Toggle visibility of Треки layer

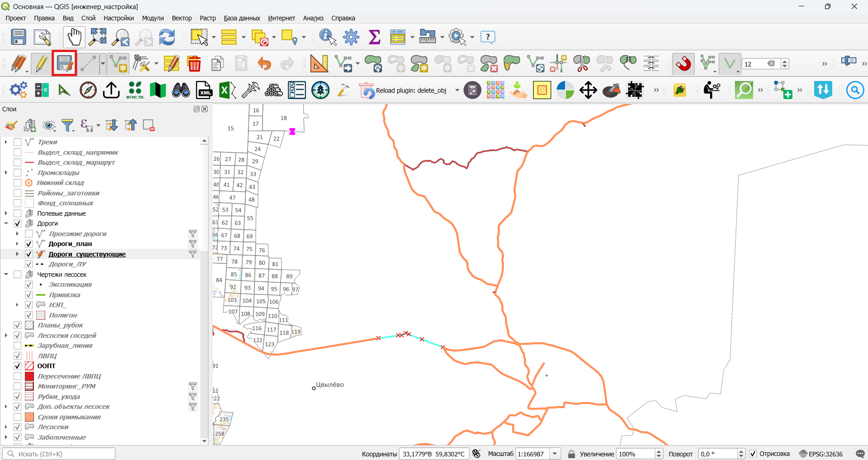click(18, 142)
